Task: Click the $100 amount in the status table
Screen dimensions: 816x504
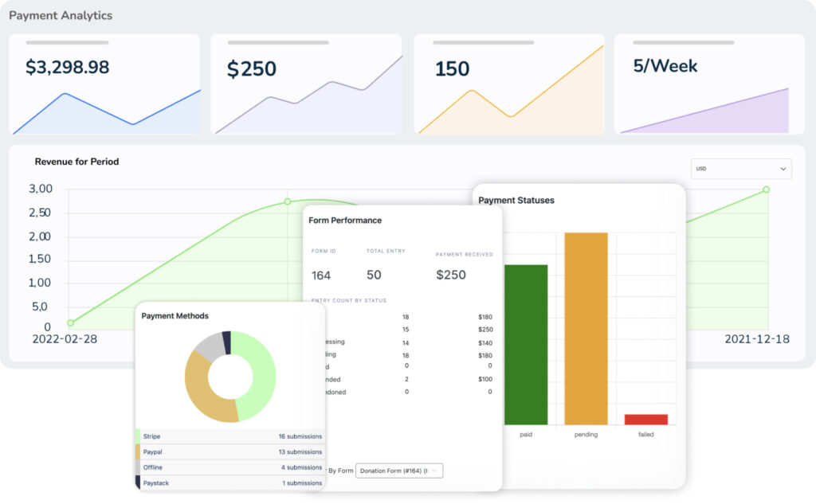Action: tap(485, 379)
